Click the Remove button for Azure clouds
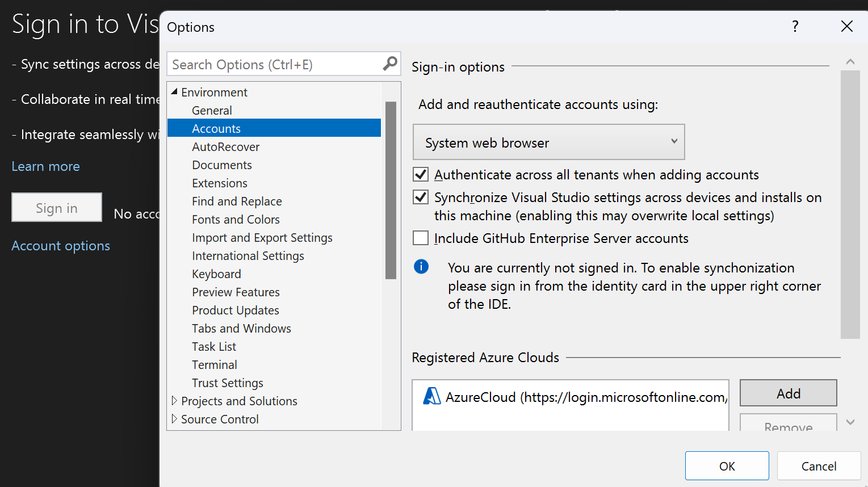The image size is (868, 487). click(788, 423)
